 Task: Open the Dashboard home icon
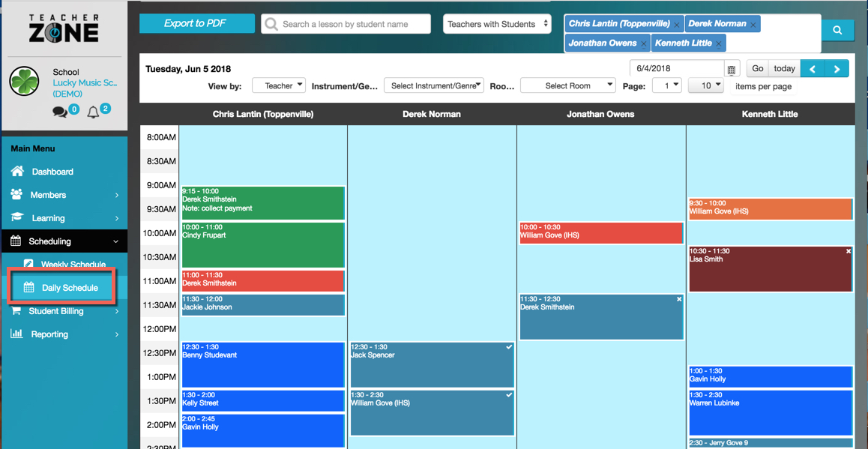17,171
